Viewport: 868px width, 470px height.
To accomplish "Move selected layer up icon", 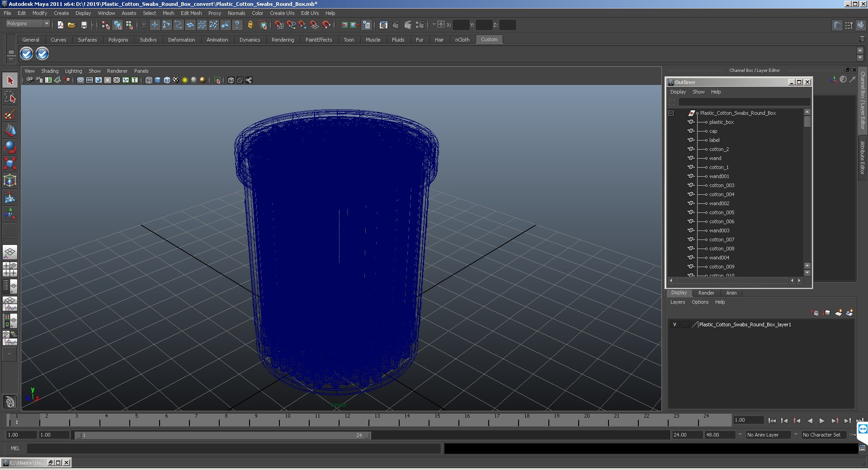I will (815, 313).
